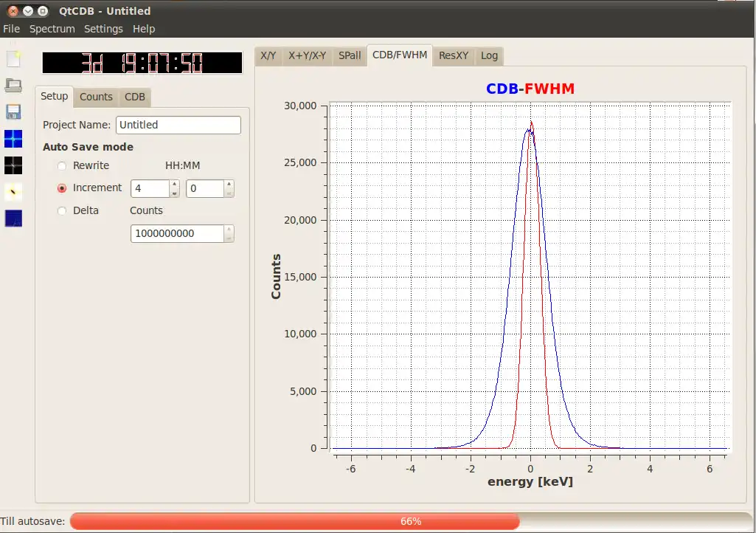Increase the Counts spinbox value
Screen dimensions: 756x533
tap(229, 229)
